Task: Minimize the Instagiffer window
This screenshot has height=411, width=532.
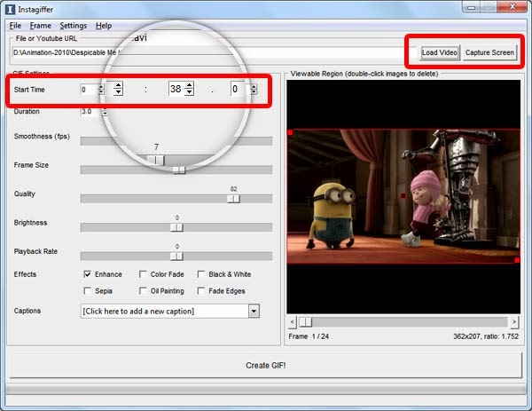Action: [472, 7]
